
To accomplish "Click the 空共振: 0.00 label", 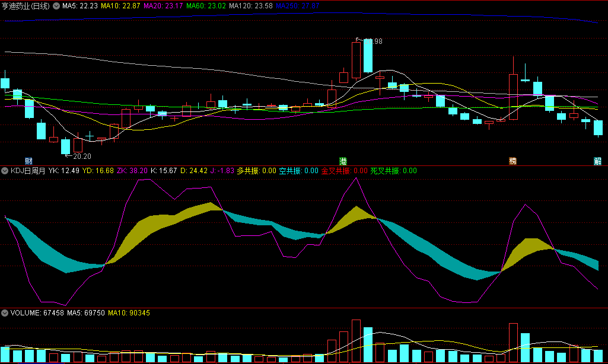I will tap(298, 171).
